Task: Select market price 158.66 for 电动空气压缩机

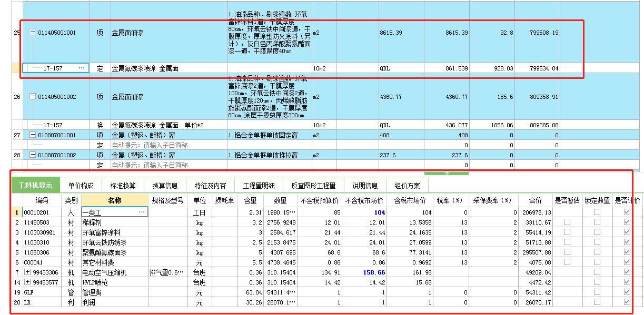Action: coord(364,272)
